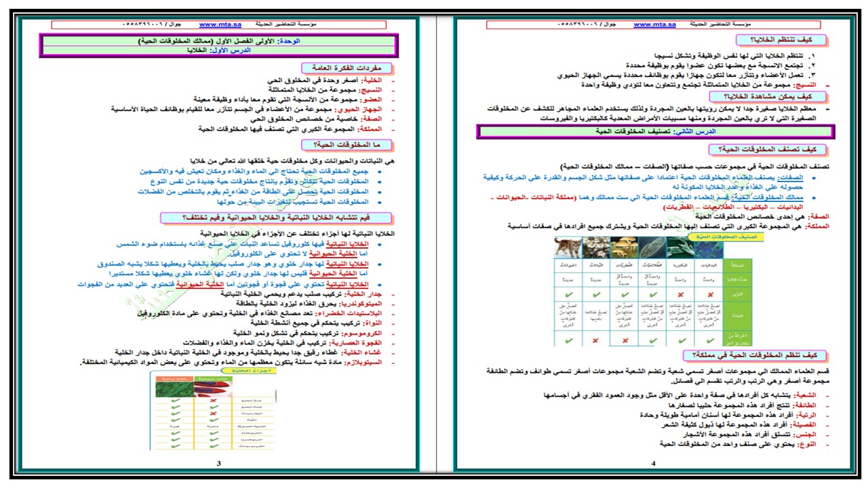Click page number 4 at the bottom
868x488 pixels.
click(x=653, y=464)
